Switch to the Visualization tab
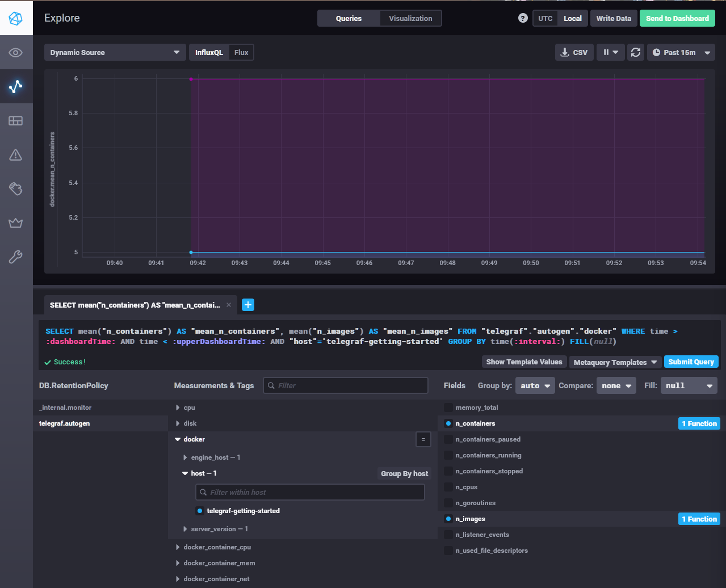This screenshot has width=726, height=588. click(x=410, y=18)
